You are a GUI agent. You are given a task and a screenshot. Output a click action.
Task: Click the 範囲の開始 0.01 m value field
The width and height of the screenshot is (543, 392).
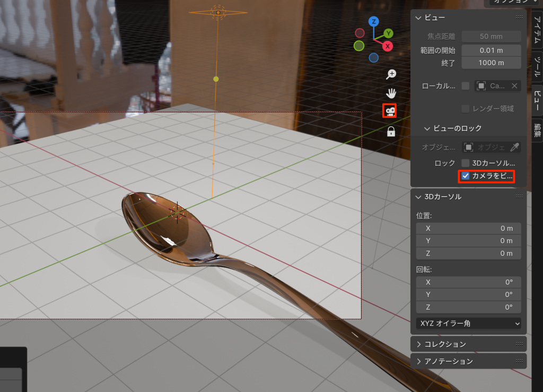[x=491, y=50]
